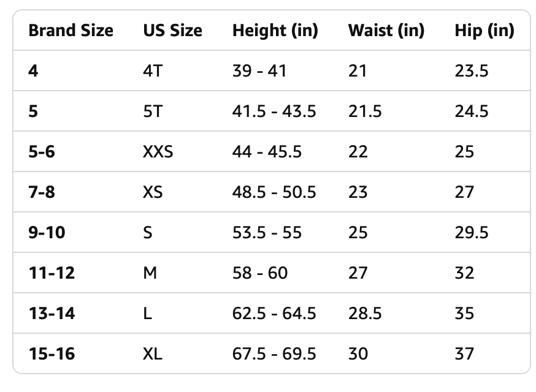Viewport: 536px width, 392px height.
Task: Select hip value 23.5 cell
Action: (472, 71)
